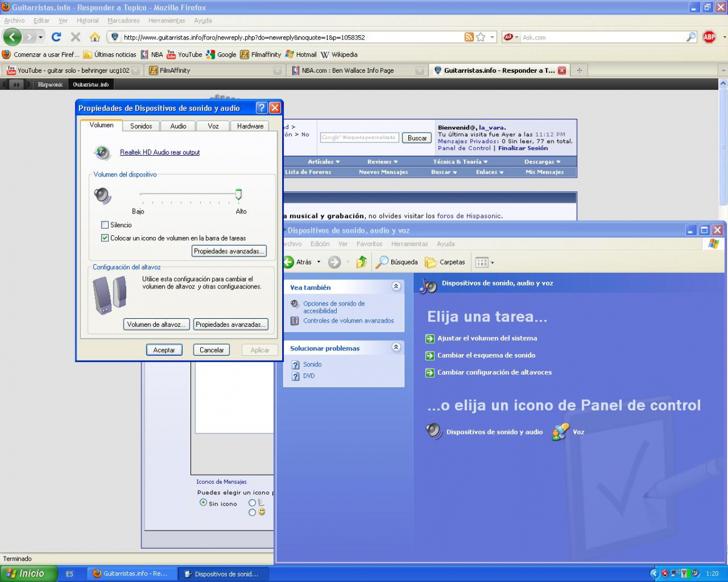
Task: Click the Cancelar button in Propiedades dialog
Action: [x=212, y=350]
